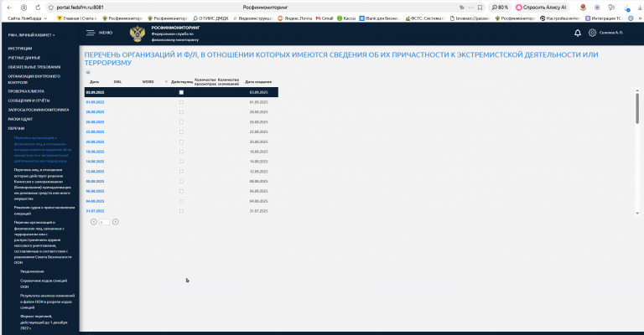The width and height of the screenshot is (644, 335).
Task: Toggle checkbox in 20.08.2025 row
Action: coord(181,142)
